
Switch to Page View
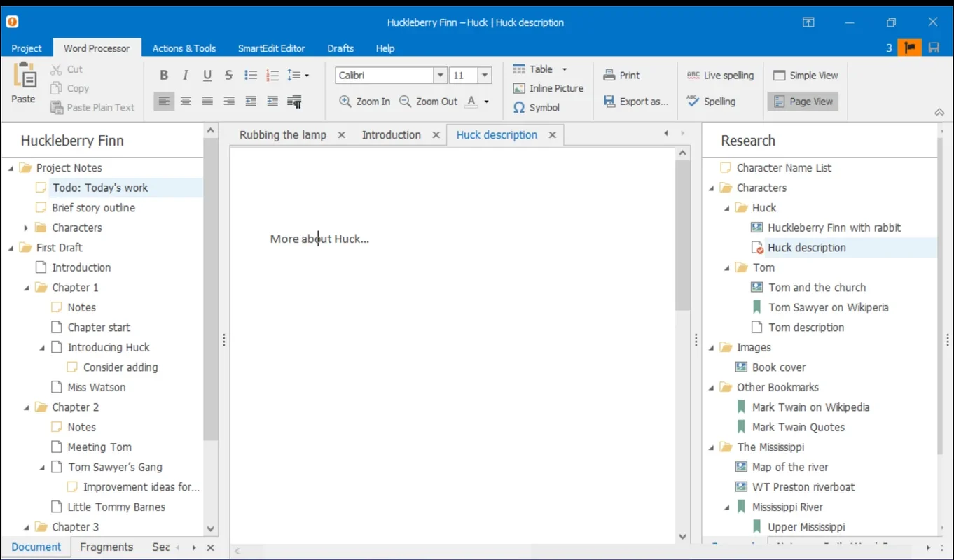click(803, 101)
